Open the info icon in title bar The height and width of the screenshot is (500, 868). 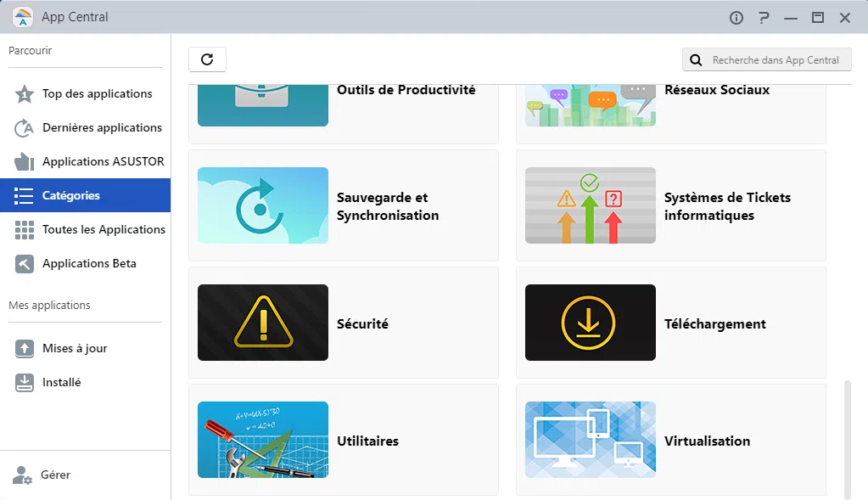(736, 18)
